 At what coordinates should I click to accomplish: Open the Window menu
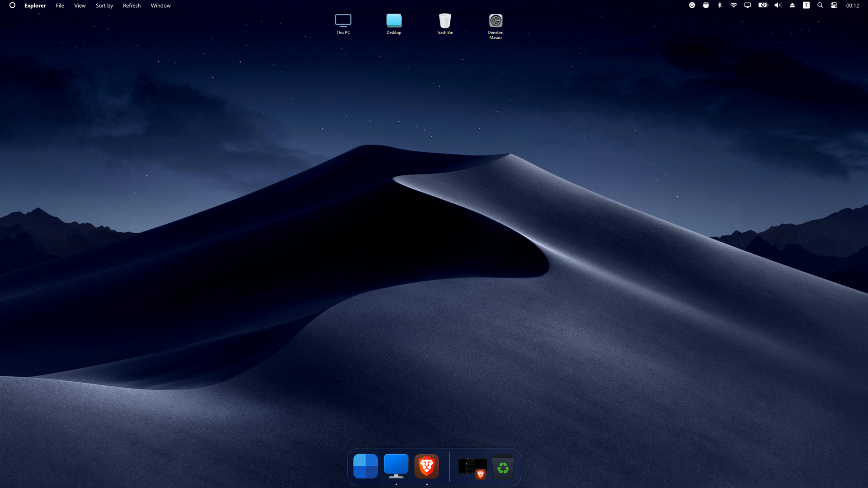click(x=160, y=5)
